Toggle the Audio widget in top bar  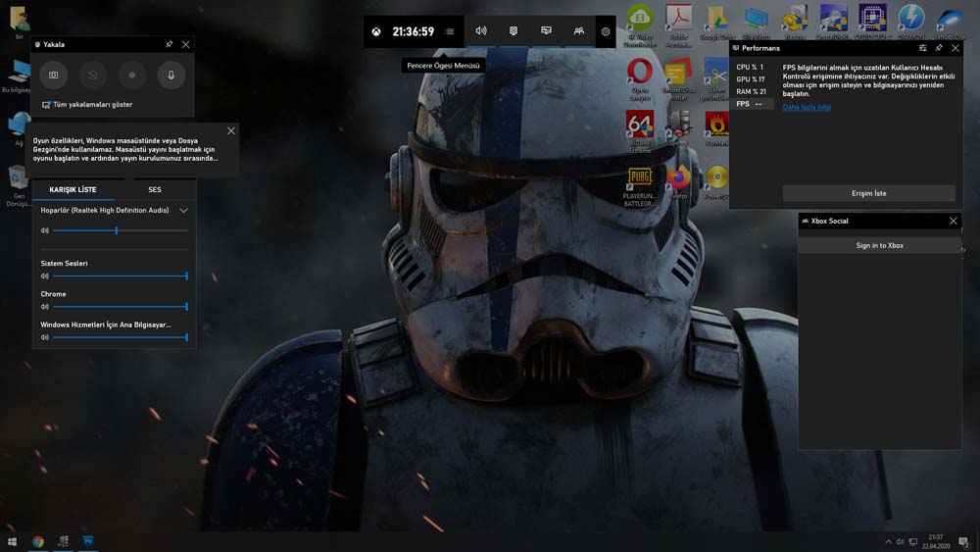[481, 31]
